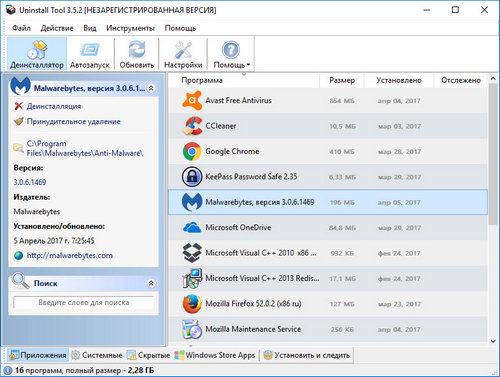Start Деинсталляция of Malwarebytes
The width and height of the screenshot is (500, 377).
coord(54,106)
